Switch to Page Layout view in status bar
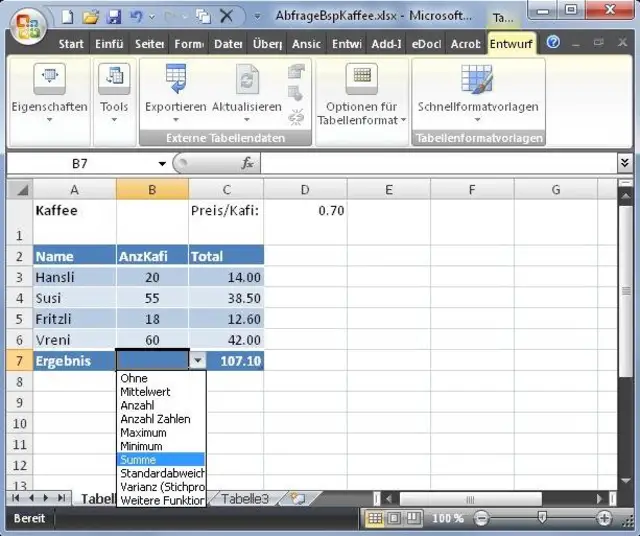The image size is (640, 536). point(394,519)
